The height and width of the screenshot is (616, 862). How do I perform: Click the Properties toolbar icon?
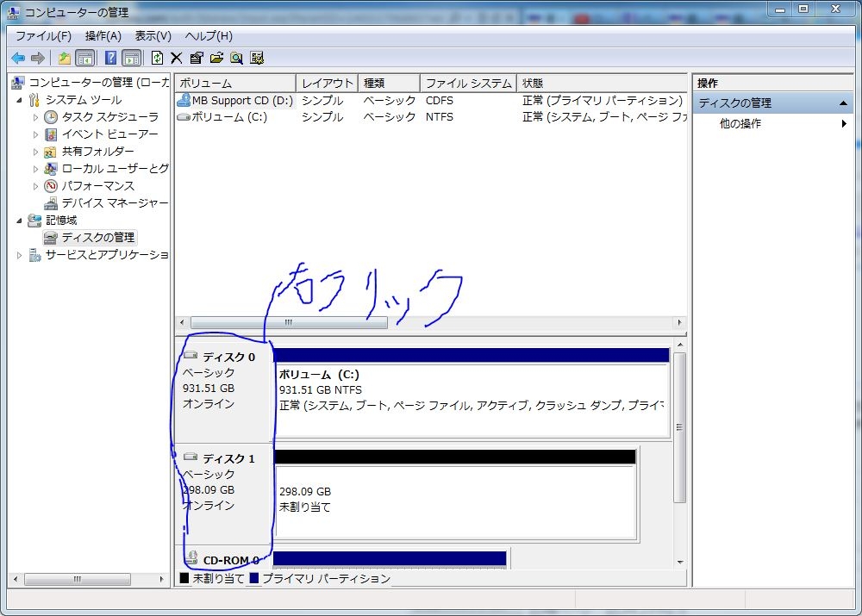(x=197, y=58)
